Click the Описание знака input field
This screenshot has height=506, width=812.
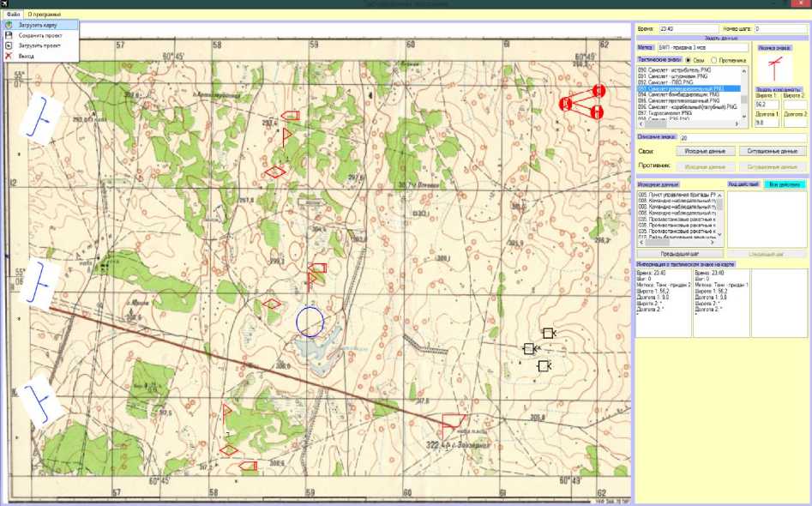pyautogui.click(x=743, y=138)
